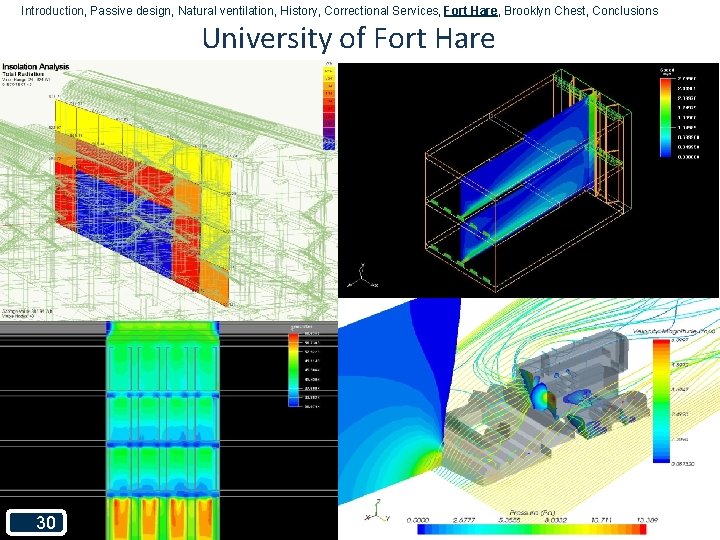The width and height of the screenshot is (720, 540).
Task: Click the Pressure legend label
Action: (533, 512)
